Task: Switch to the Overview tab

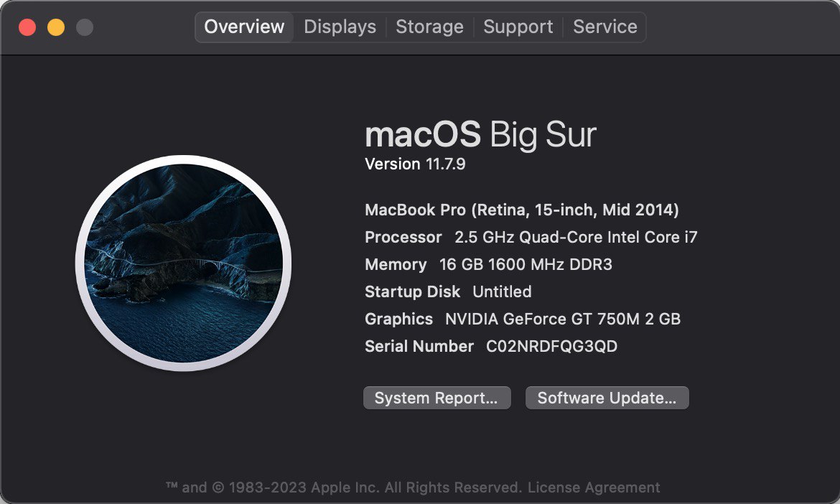Action: click(244, 27)
